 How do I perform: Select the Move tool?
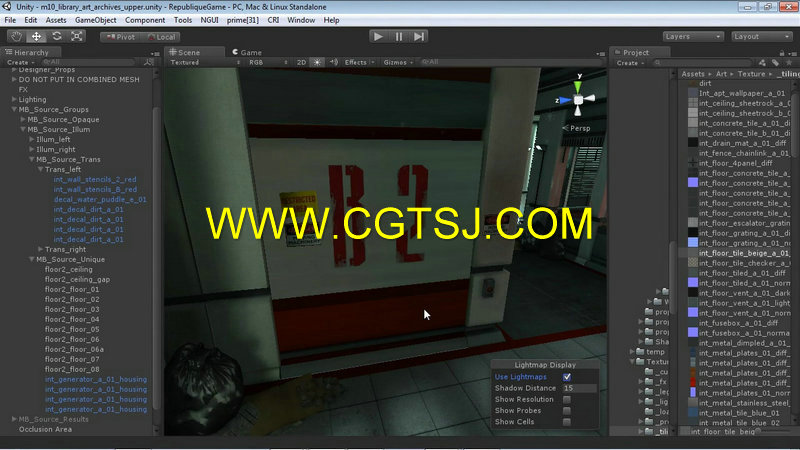[36, 36]
